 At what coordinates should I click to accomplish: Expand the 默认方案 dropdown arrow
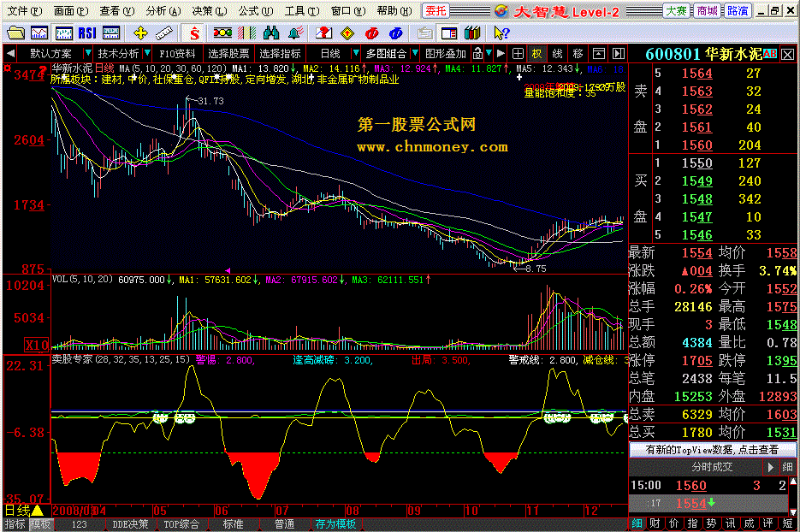click(x=88, y=53)
